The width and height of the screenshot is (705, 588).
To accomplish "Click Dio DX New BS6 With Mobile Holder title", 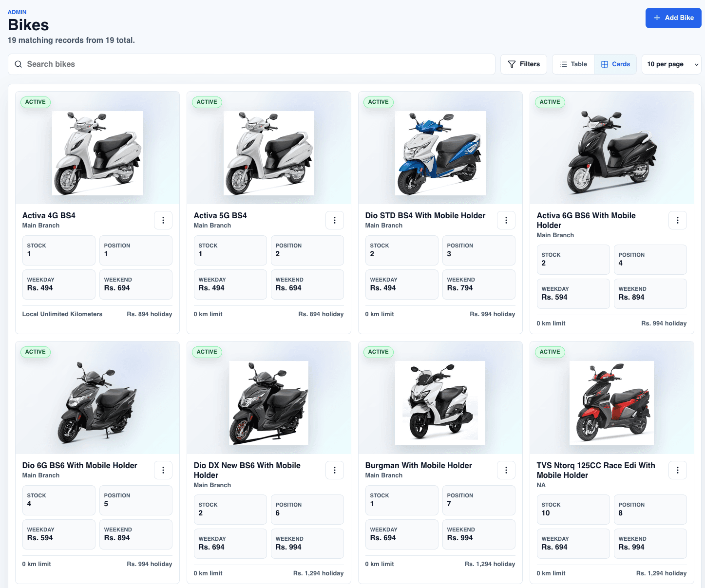I will [x=247, y=471].
